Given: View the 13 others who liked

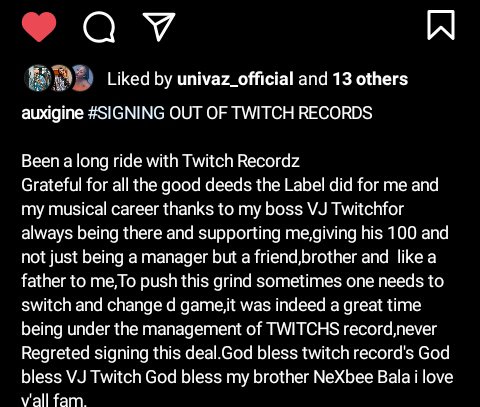Looking at the screenshot, I should [370, 79].
